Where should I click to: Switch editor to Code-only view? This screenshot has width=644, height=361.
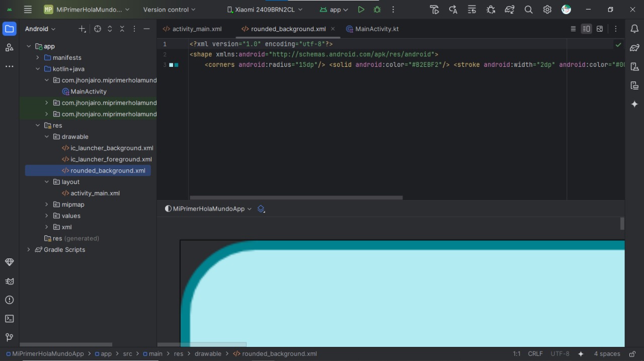click(573, 29)
